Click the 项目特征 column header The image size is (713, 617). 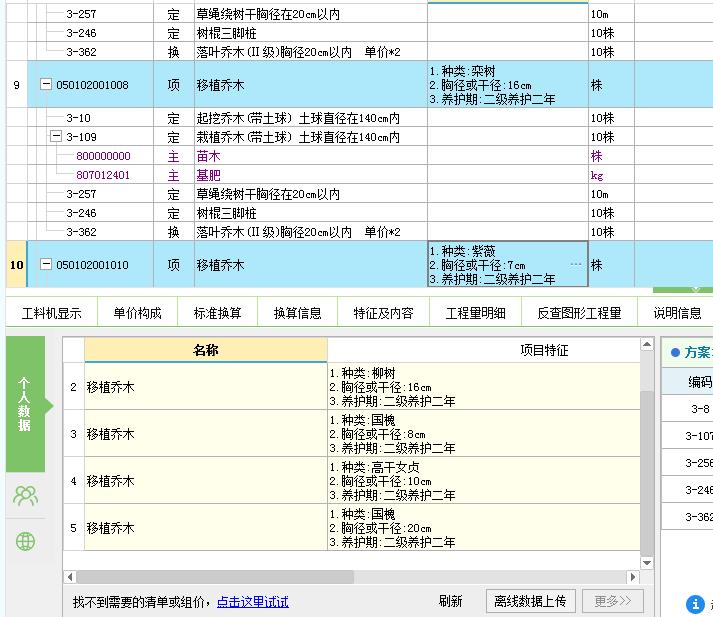pyautogui.click(x=544, y=350)
